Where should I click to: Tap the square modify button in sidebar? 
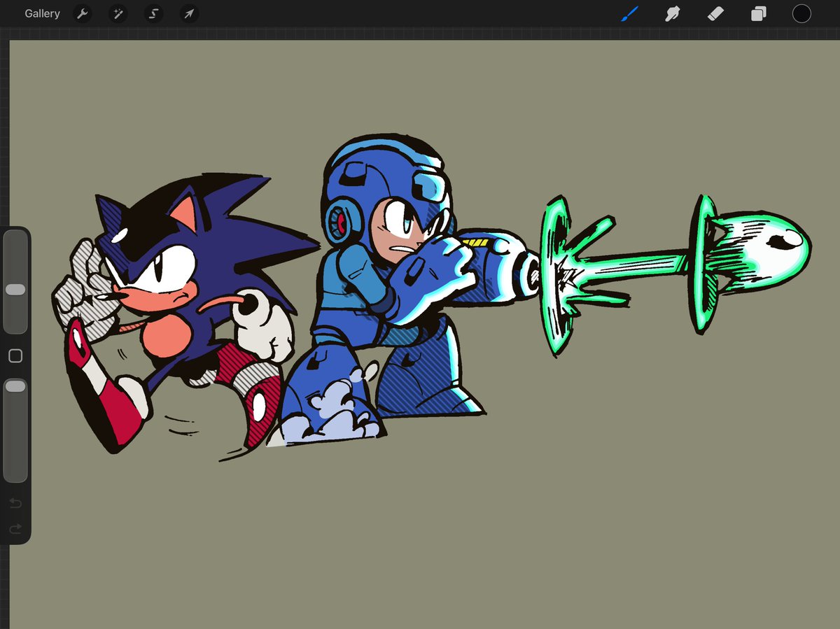click(x=15, y=356)
